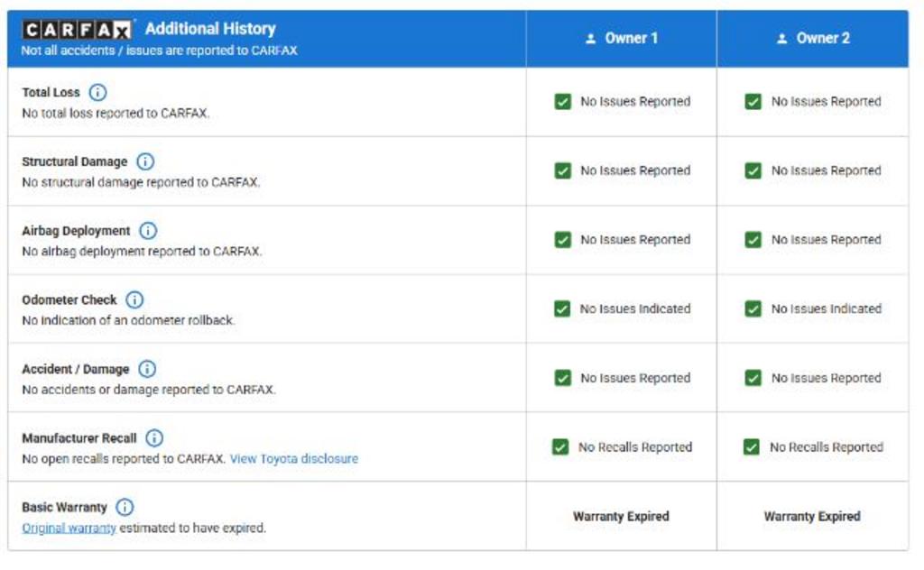Click 'No structural damage reported to CARFAX.' text
The height and width of the screenshot is (570, 924).
[141, 182]
